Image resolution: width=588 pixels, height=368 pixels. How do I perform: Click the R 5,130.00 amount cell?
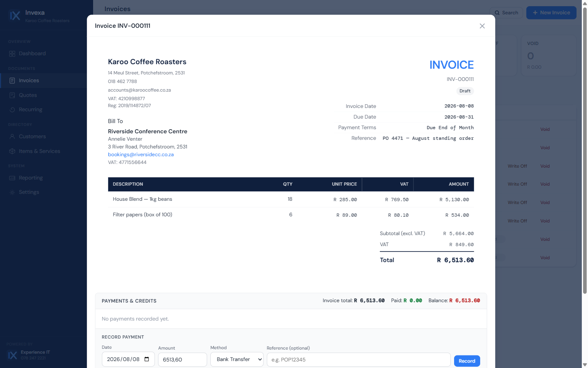[x=454, y=200]
